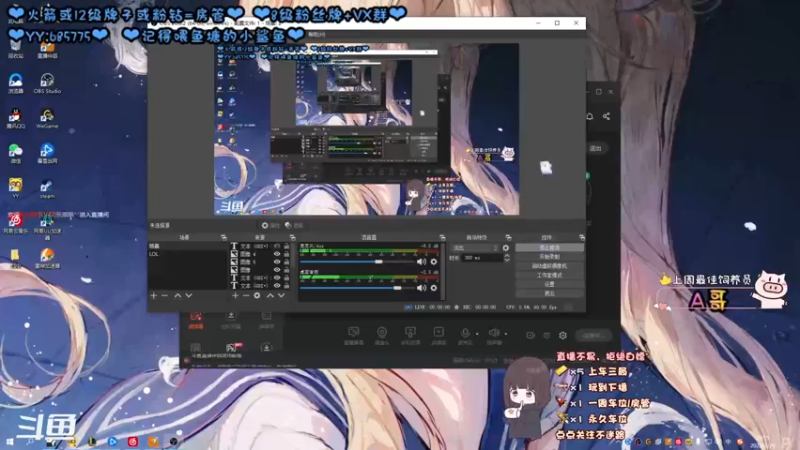Click speaker icon in Douyu streamer toolbar

point(494,335)
